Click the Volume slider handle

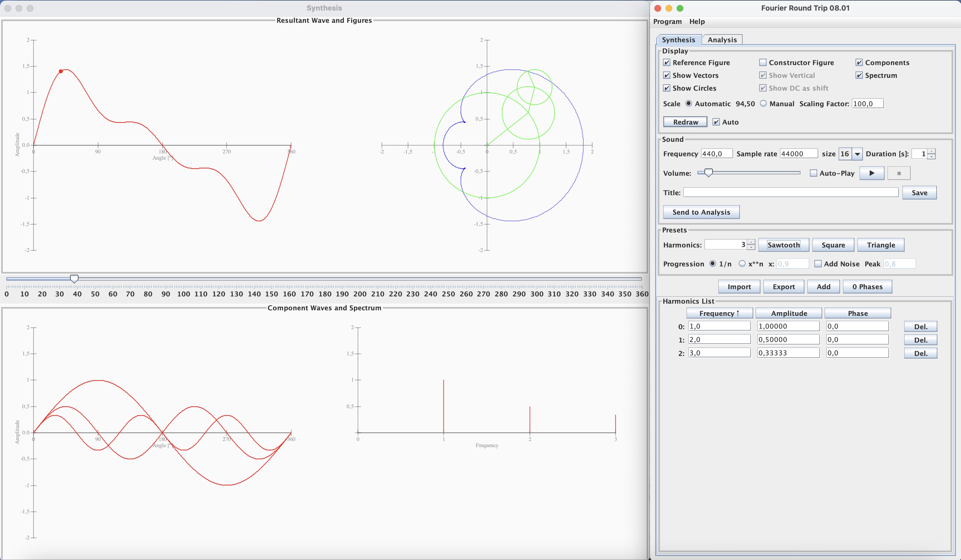(x=708, y=173)
